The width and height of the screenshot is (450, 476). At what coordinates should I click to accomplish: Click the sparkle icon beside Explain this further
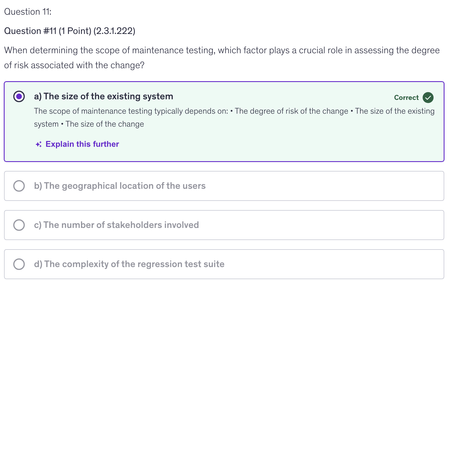[39, 144]
